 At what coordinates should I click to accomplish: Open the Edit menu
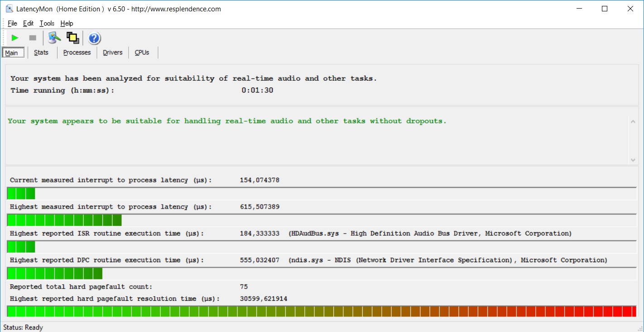point(28,24)
